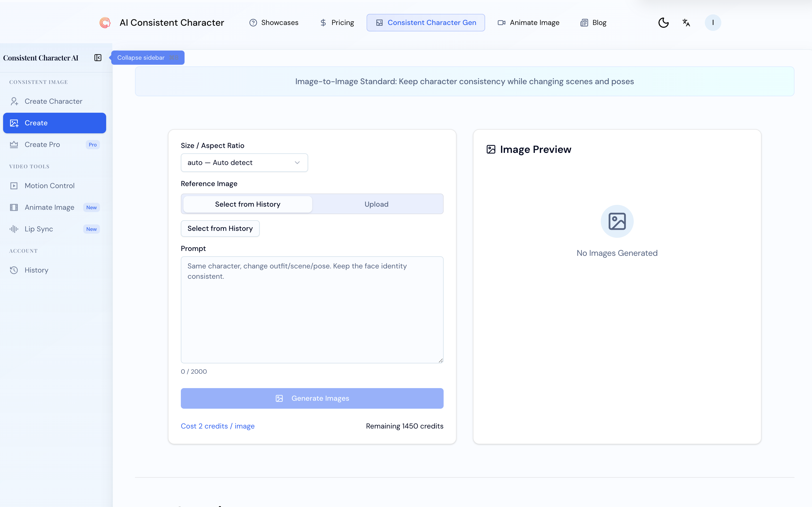The height and width of the screenshot is (507, 812).
Task: Open Create Character in sidebar
Action: point(53,101)
